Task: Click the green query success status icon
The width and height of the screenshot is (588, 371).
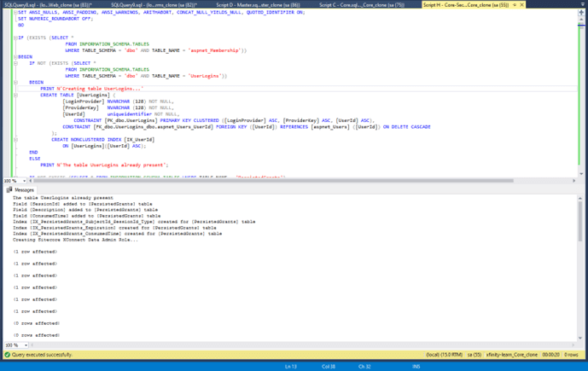Action: (8, 354)
